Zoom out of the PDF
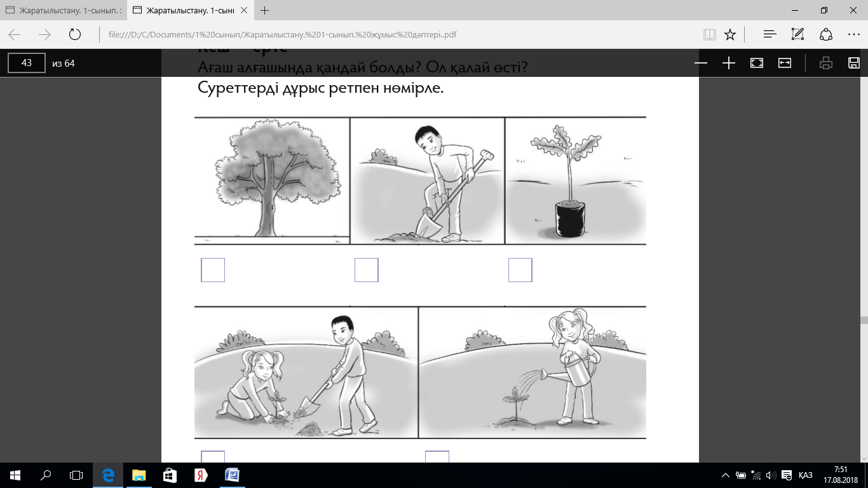Viewport: 868px width, 488px height. coord(701,63)
